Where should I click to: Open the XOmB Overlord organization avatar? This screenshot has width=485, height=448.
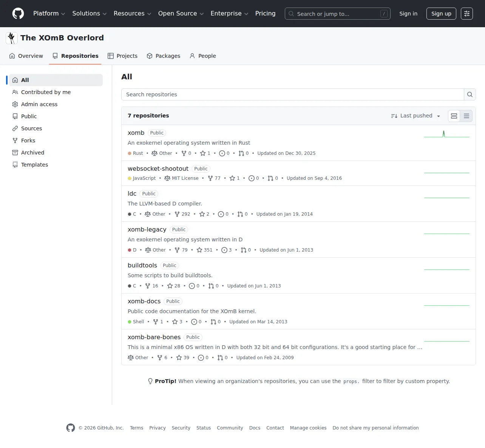pos(12,38)
